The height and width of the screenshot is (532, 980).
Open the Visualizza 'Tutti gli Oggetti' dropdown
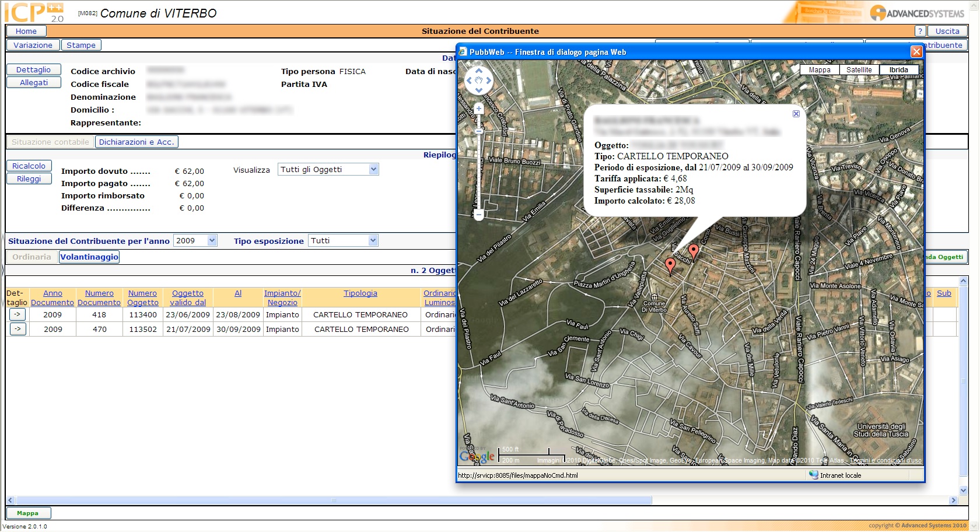[373, 170]
